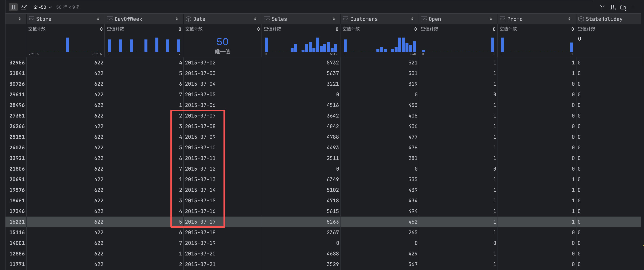Click the table visibility eye icon

pos(613,7)
